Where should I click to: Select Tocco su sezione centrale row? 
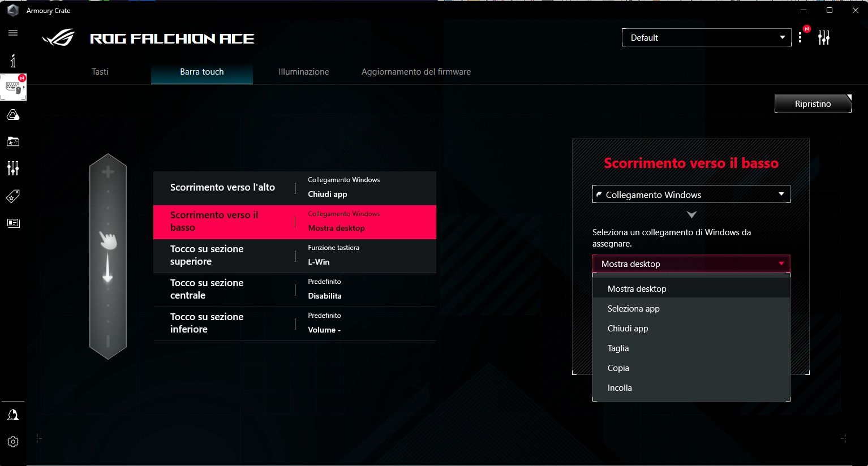(x=295, y=290)
